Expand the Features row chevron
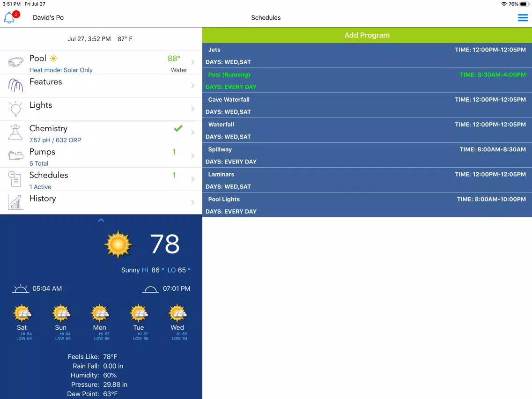The height and width of the screenshot is (399, 532). coord(193,86)
